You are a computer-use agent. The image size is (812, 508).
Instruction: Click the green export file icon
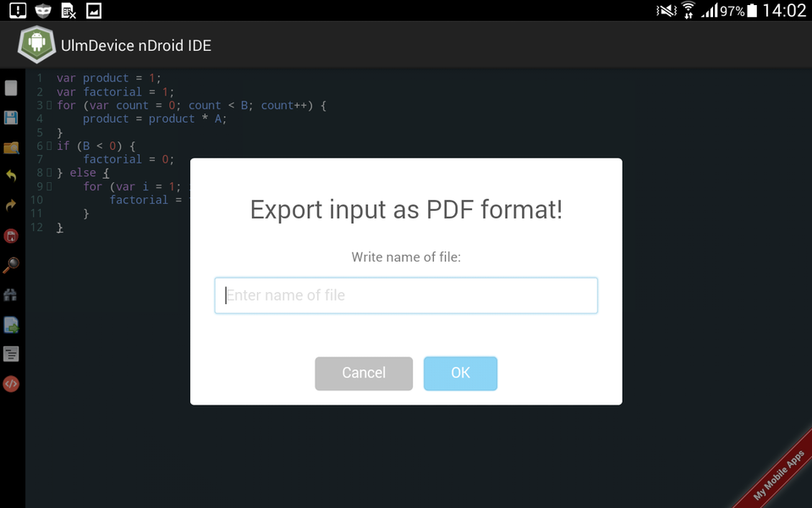[x=11, y=324]
